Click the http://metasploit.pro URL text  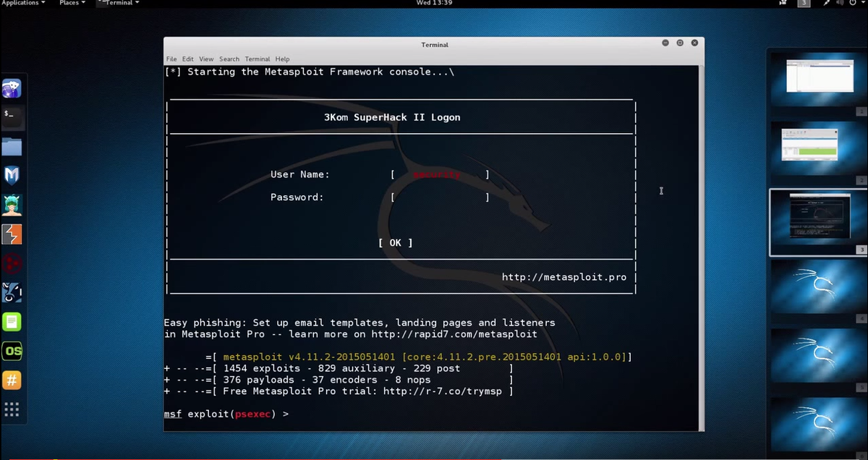[x=564, y=277]
